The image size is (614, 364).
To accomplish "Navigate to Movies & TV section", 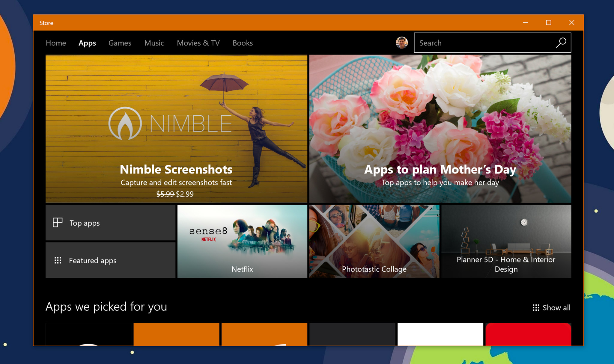I will pyautogui.click(x=198, y=43).
